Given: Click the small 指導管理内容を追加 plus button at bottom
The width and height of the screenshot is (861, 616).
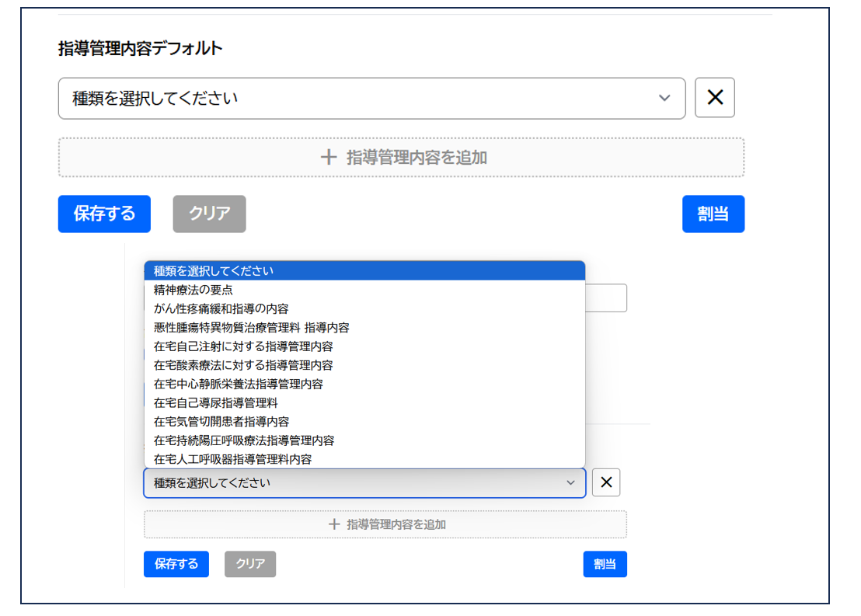Looking at the screenshot, I should [385, 524].
